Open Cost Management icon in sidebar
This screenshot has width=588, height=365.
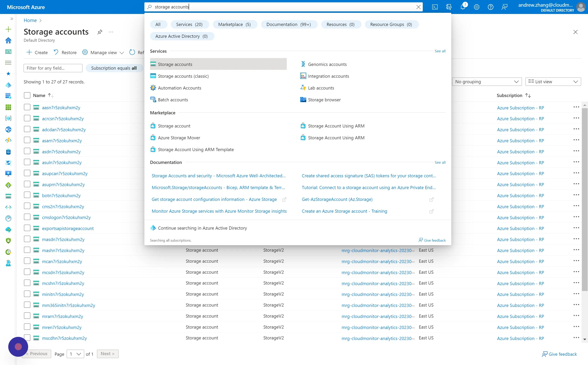click(x=8, y=252)
